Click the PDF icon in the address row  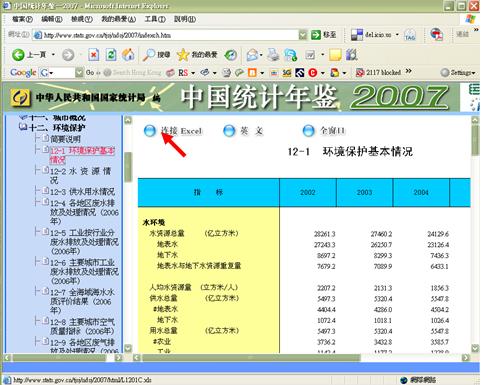coord(436,35)
